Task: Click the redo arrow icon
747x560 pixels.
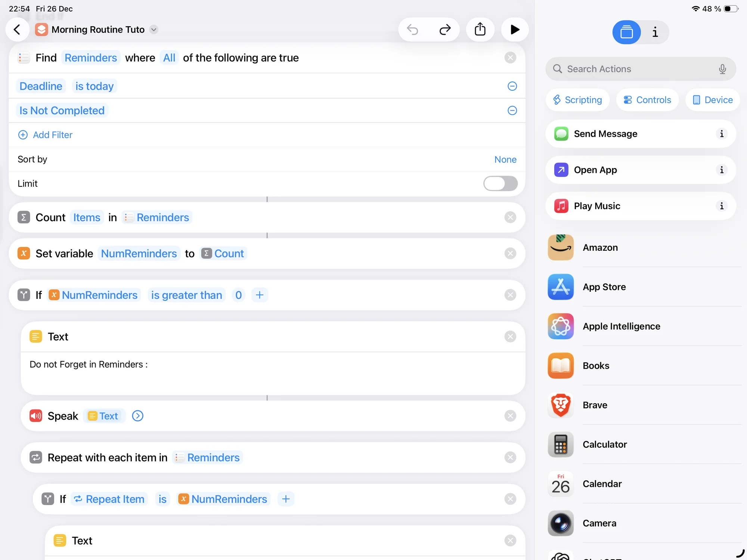Action: point(445,30)
